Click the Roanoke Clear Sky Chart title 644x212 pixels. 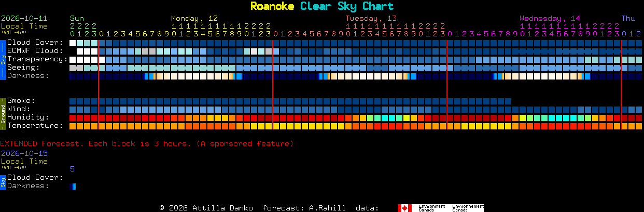pos(322,6)
